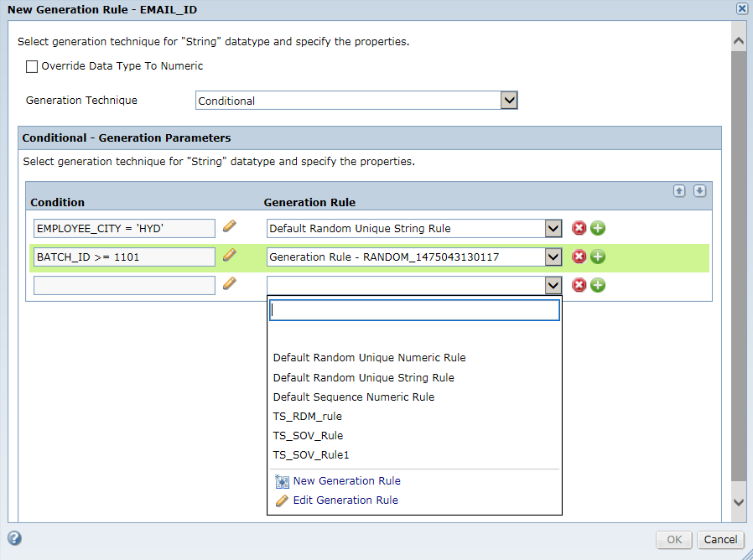The height and width of the screenshot is (560, 753).
Task: Expand rule dropdown showing Default Random Unique String
Action: coord(553,229)
